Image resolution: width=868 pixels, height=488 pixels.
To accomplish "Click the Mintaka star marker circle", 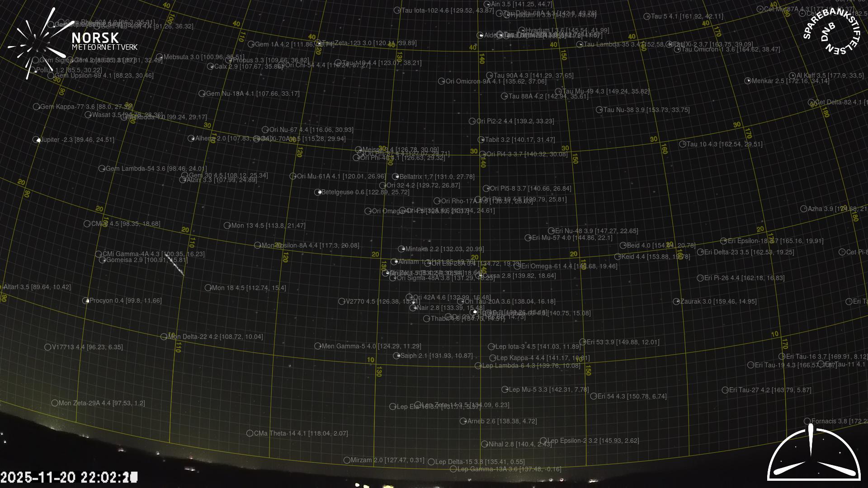I will click(x=401, y=249).
